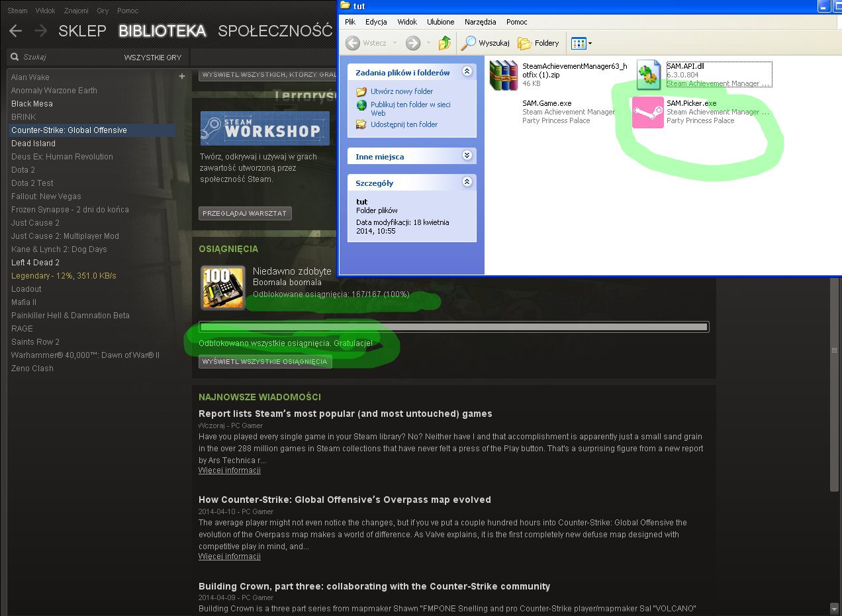Click the plus icon next to Alan Wake
Image resolution: width=842 pixels, height=616 pixels.
coord(182,77)
